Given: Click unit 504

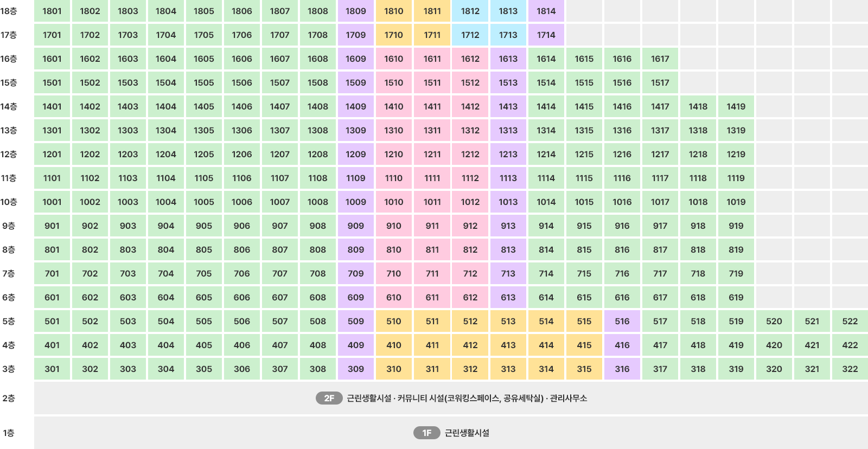Looking at the screenshot, I should (x=166, y=321).
